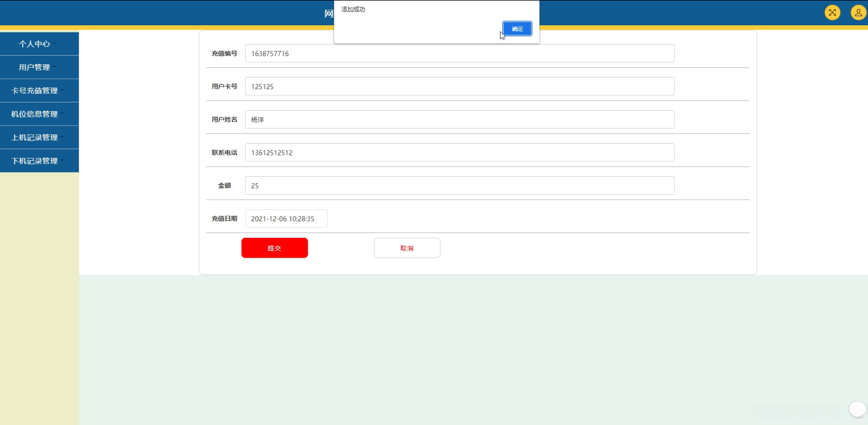Open the 机位信息管理 sidebar menu
Image resolution: width=868 pixels, height=425 pixels.
(39, 114)
